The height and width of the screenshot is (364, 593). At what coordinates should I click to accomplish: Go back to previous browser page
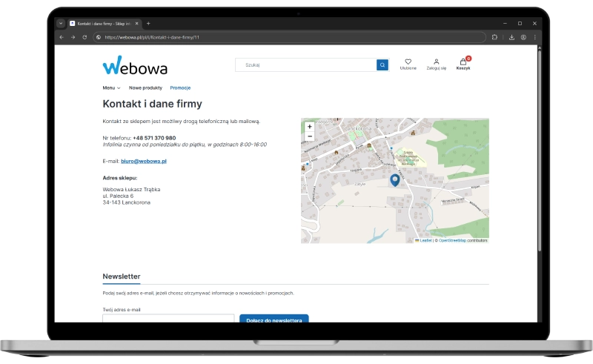[62, 37]
